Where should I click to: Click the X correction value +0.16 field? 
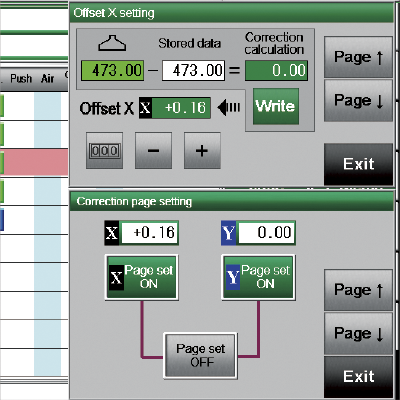click(141, 233)
